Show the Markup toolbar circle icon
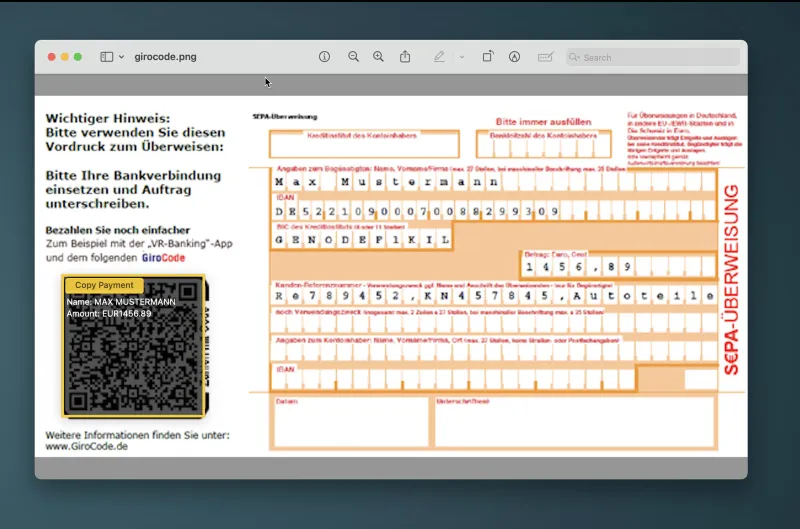The image size is (800, 529). click(x=514, y=57)
